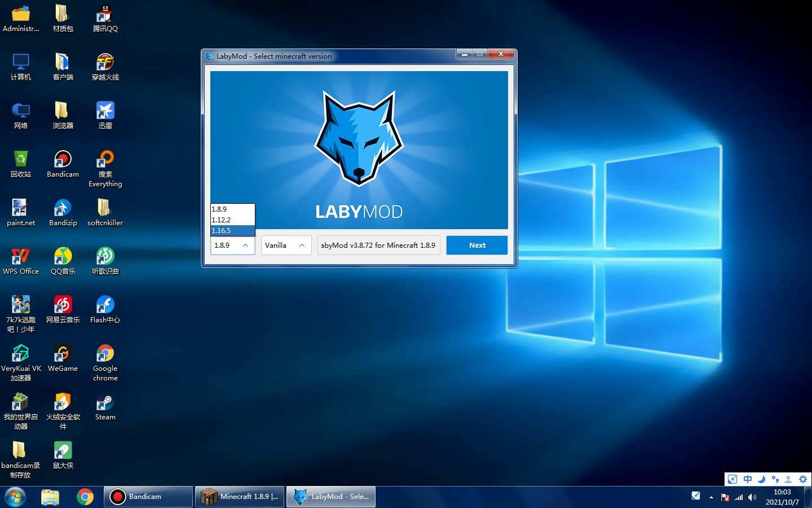The width and height of the screenshot is (812, 508).
Task: Select the 火绒安全软件 desktop shortcut
Action: (x=63, y=411)
